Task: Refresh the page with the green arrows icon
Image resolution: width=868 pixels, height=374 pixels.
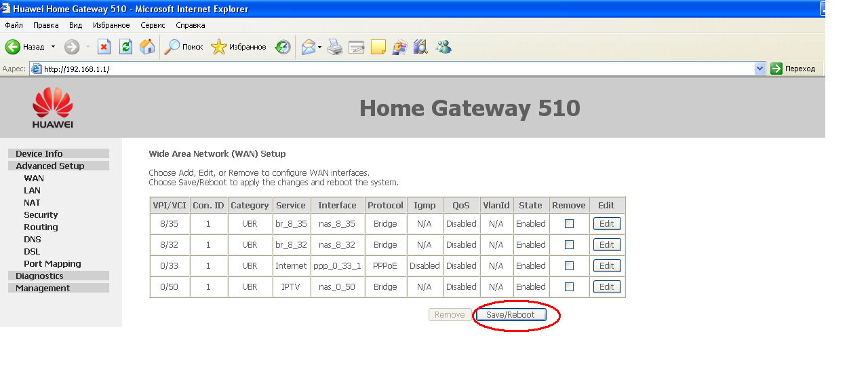Action: [125, 47]
